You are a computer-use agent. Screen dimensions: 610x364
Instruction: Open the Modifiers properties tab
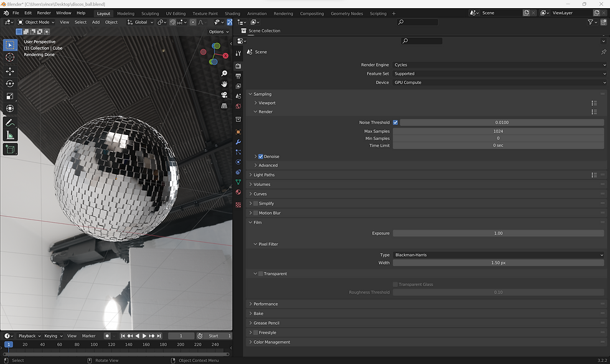click(x=238, y=142)
